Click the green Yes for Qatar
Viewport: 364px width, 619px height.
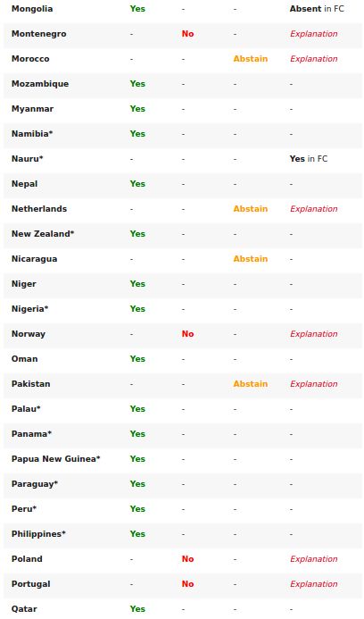pyautogui.click(x=137, y=609)
